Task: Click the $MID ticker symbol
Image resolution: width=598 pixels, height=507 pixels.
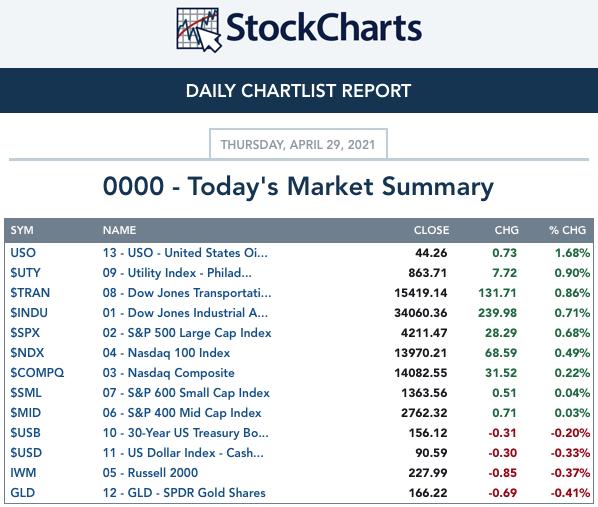Action: click(26, 413)
